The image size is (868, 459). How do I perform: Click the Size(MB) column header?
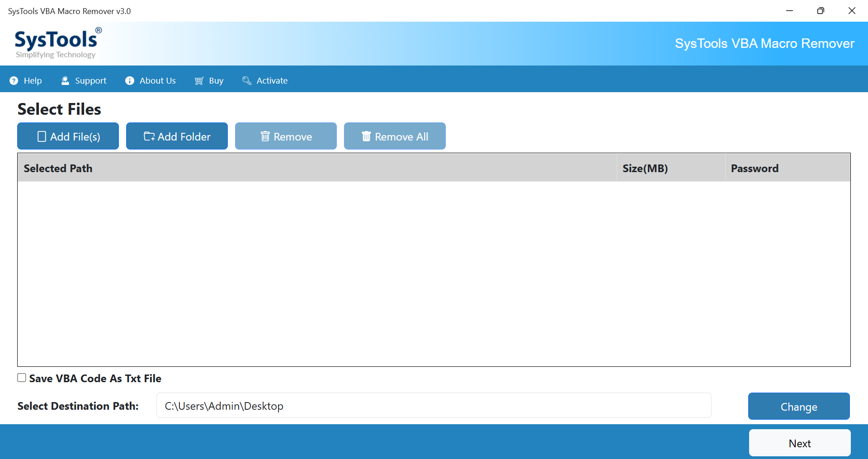pos(671,168)
